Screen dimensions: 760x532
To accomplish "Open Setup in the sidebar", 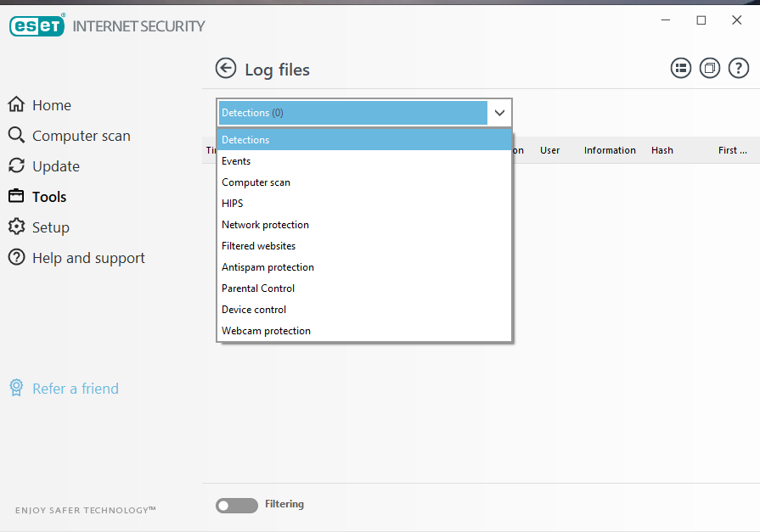I will coord(39,227).
